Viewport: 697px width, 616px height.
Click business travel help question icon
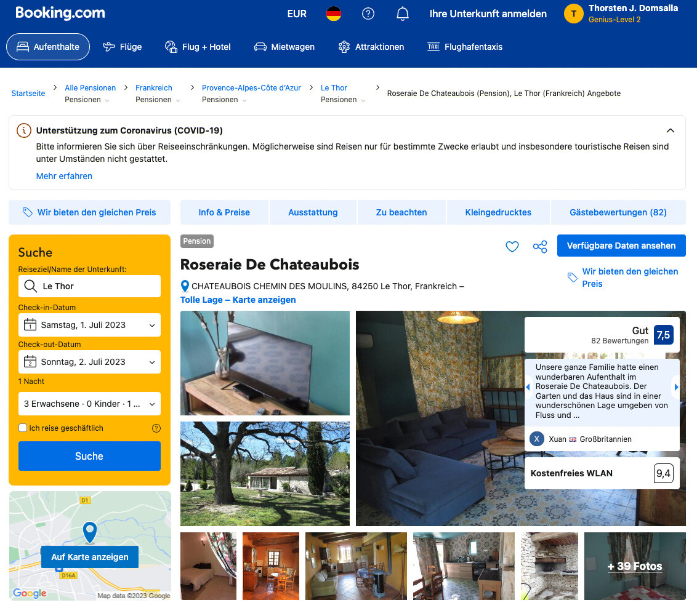(x=156, y=428)
